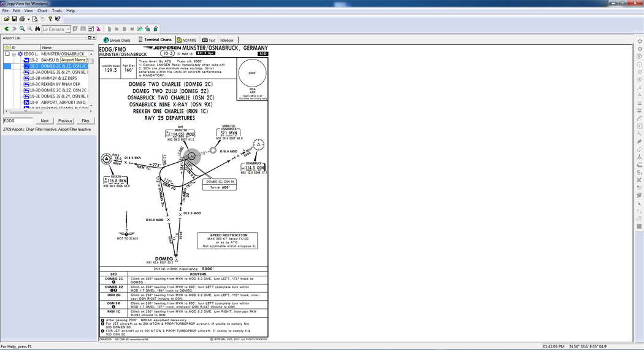Select chart 10-3E DOMEG 3E & 2Y

click(x=55, y=96)
